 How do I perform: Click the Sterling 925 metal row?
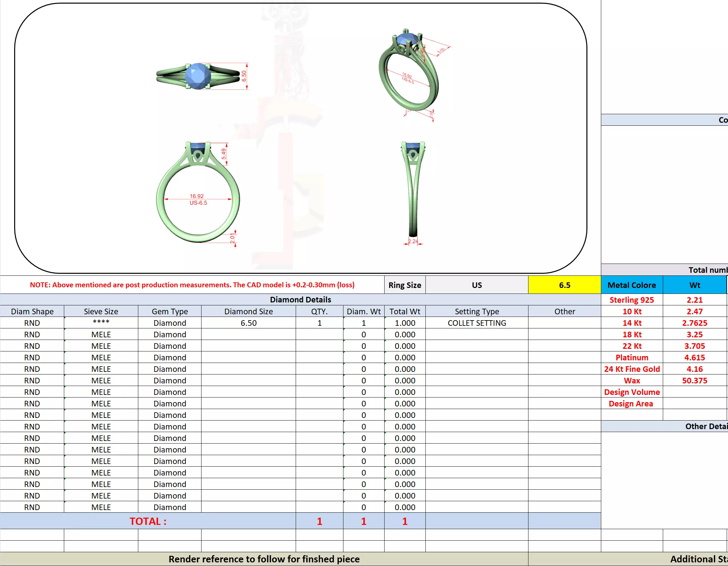[631, 300]
